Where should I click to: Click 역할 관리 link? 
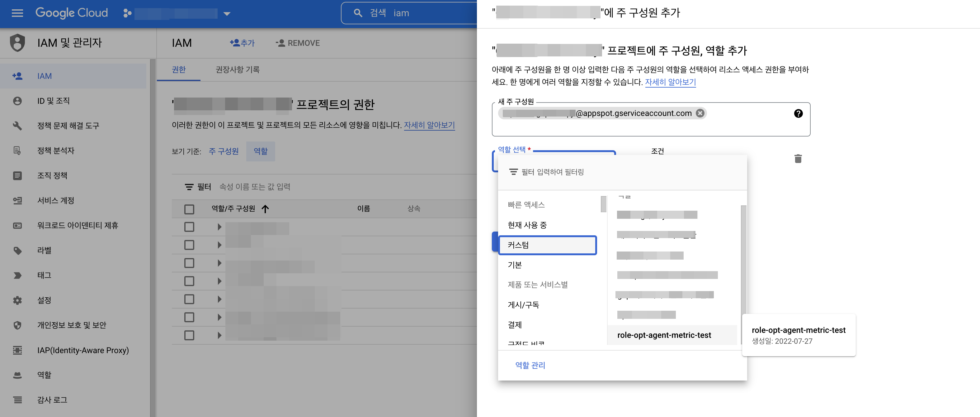pos(530,365)
